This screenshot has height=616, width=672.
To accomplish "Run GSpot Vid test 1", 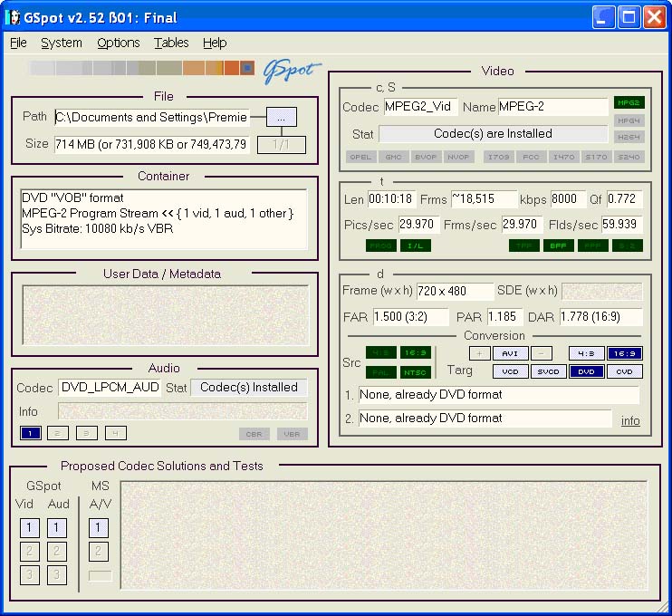I will (30, 528).
